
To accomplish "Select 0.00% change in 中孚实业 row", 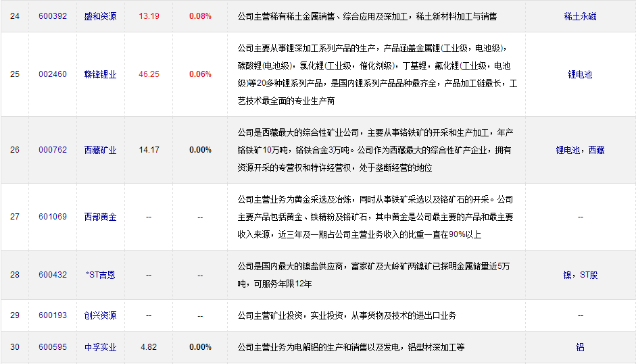I will coord(200,347).
